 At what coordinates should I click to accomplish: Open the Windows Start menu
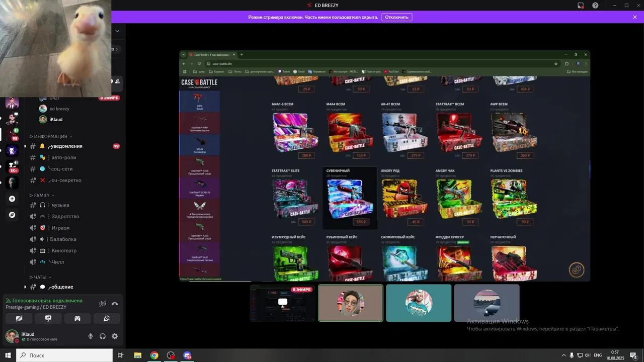tap(8, 355)
